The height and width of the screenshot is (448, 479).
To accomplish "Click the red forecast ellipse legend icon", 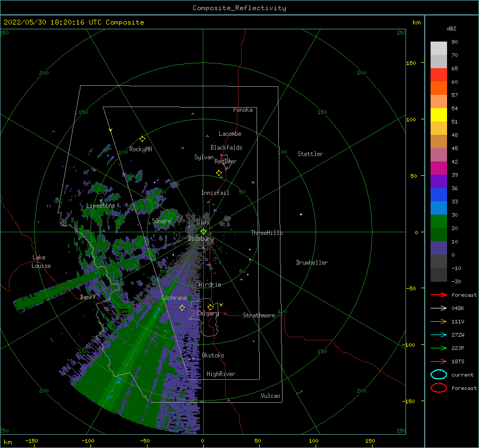I will [x=439, y=388].
